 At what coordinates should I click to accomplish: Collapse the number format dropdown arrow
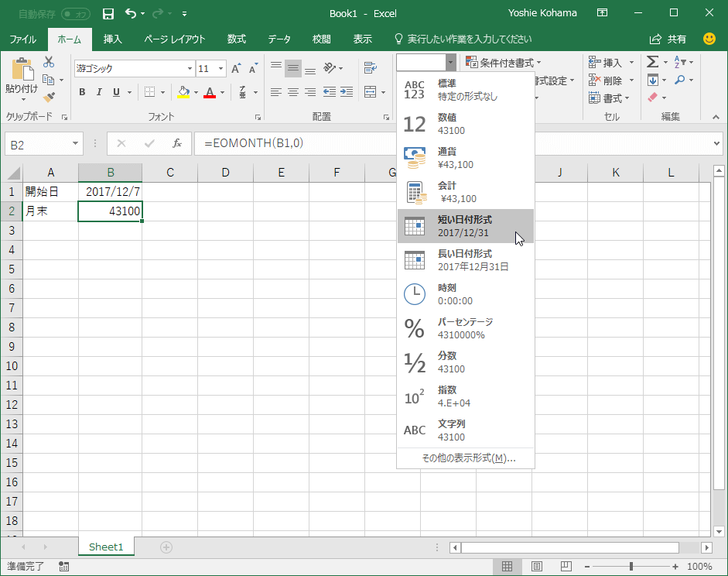coord(451,62)
